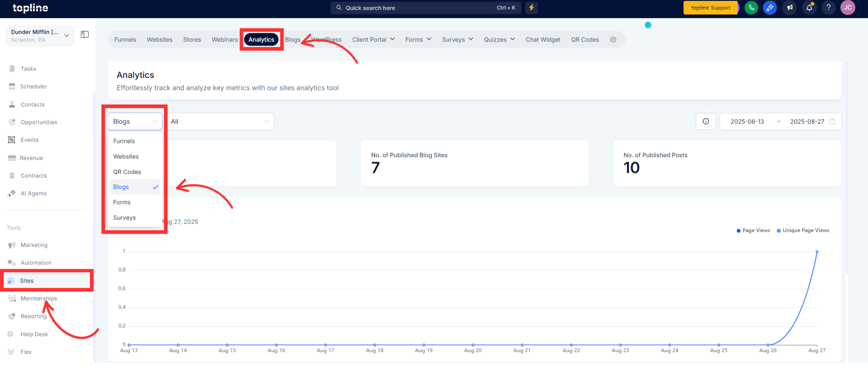Image resolution: width=868 pixels, height=367 pixels.
Task: Open the Dunder Mifflin account switcher
Action: tap(40, 36)
